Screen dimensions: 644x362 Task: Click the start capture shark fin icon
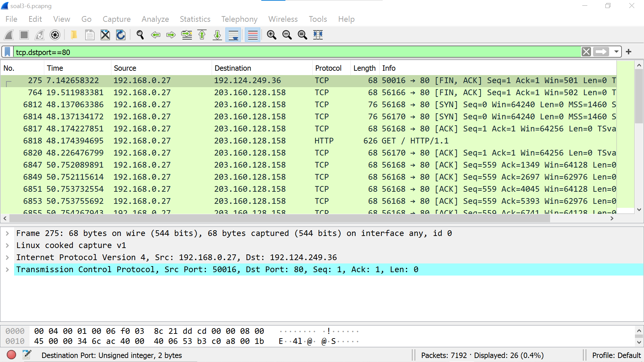(x=9, y=35)
